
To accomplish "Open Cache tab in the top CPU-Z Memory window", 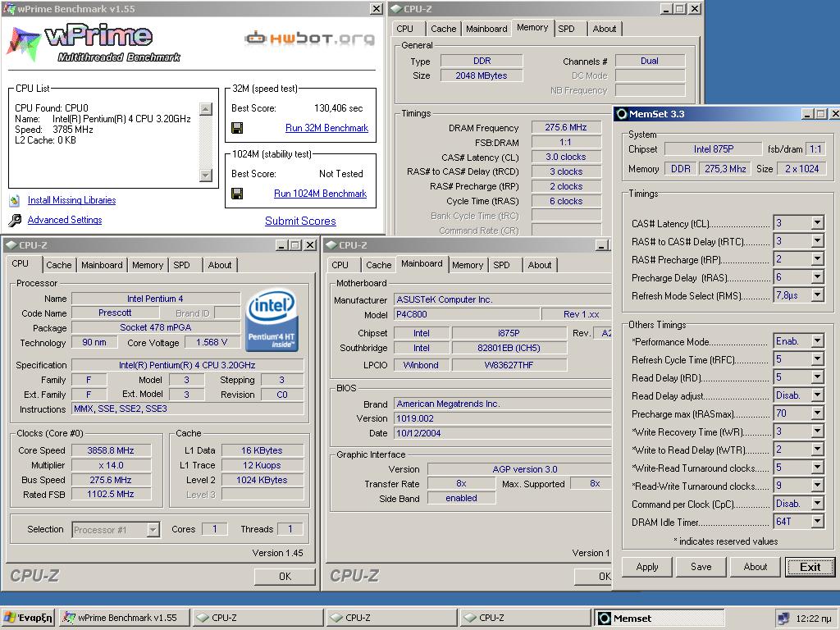I will click(443, 29).
